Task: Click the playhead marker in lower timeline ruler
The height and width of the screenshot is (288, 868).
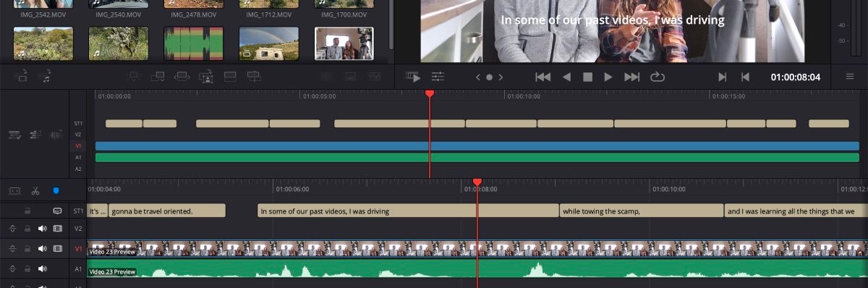Action: coord(477,182)
